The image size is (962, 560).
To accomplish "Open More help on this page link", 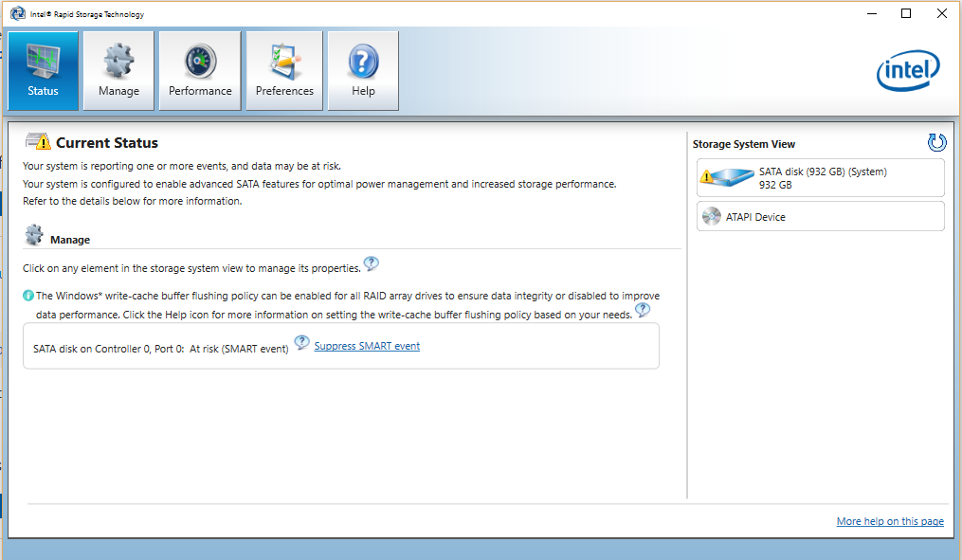I will [x=890, y=521].
